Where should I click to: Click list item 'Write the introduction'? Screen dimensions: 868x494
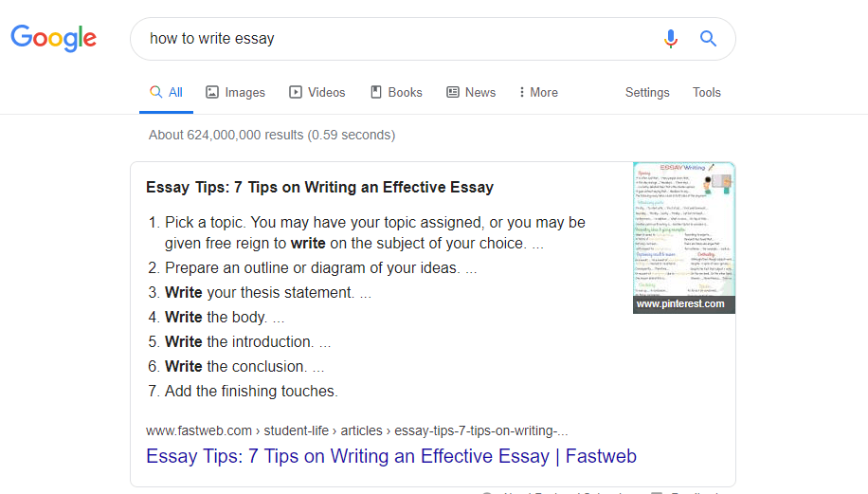pyautogui.click(x=240, y=341)
